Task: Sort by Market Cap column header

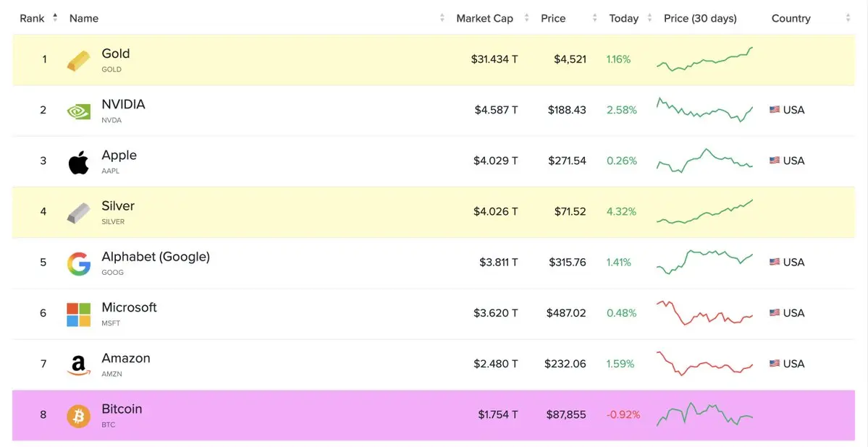Action: click(484, 19)
